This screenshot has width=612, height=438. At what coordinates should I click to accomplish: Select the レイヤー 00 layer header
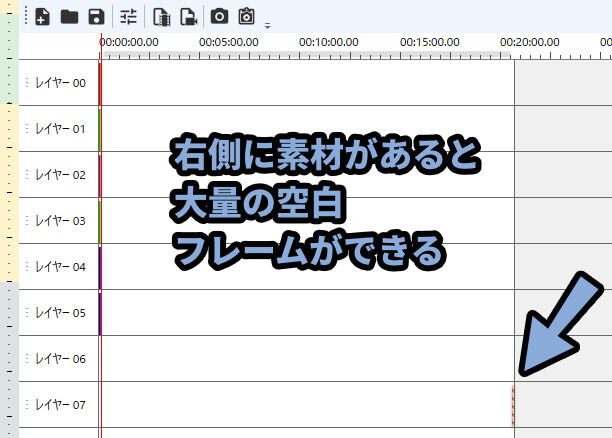(59, 82)
